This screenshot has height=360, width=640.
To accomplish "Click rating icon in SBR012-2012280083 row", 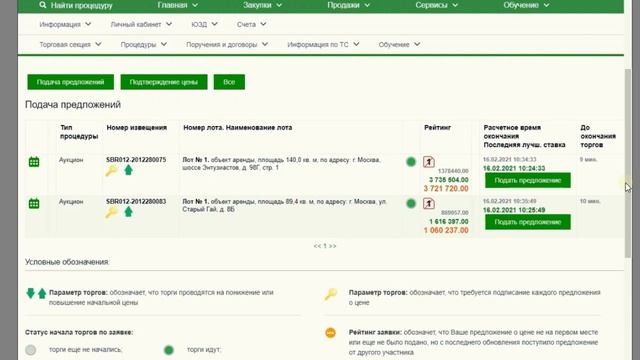I will pyautogui.click(x=429, y=203).
